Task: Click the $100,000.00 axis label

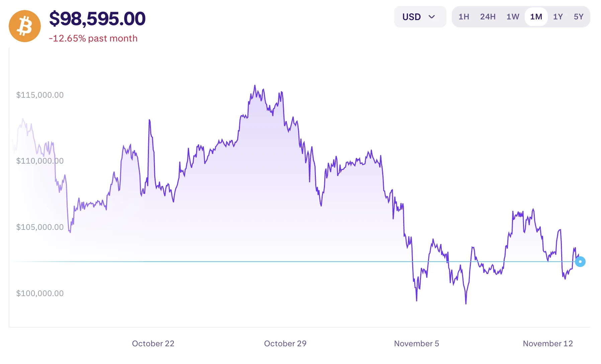Action: (40, 293)
